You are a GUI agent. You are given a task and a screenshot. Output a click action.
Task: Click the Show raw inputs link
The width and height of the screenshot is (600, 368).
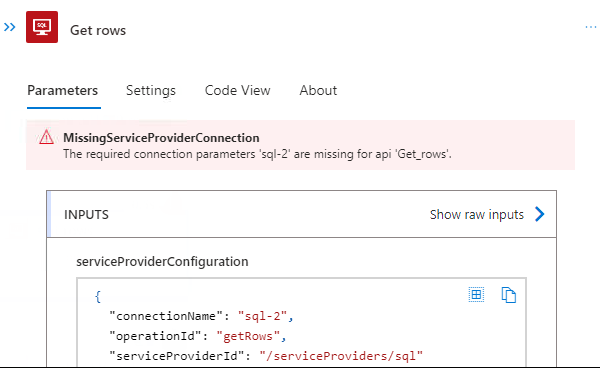(x=476, y=215)
